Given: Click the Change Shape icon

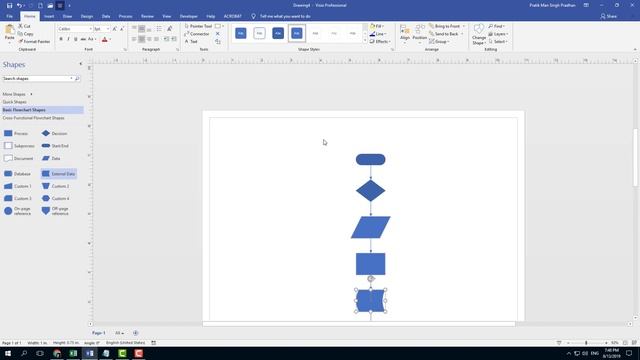Looking at the screenshot, I should pos(479,34).
